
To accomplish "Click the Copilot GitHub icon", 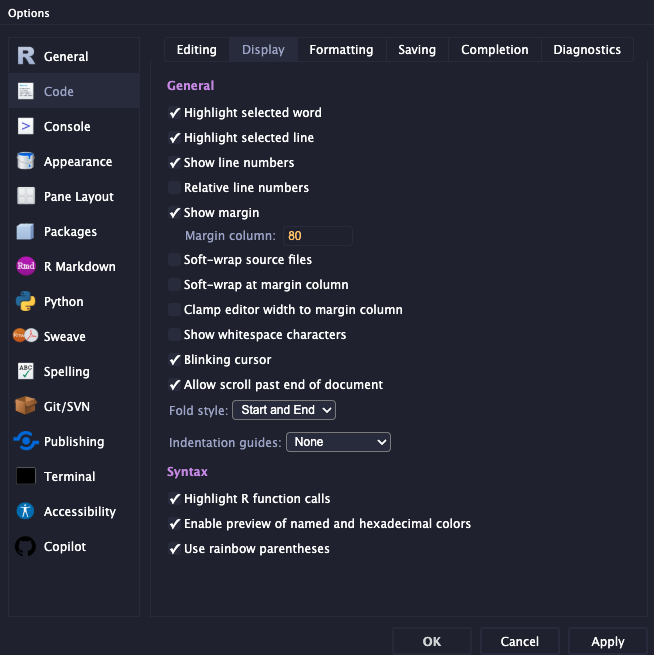I will click(26, 547).
